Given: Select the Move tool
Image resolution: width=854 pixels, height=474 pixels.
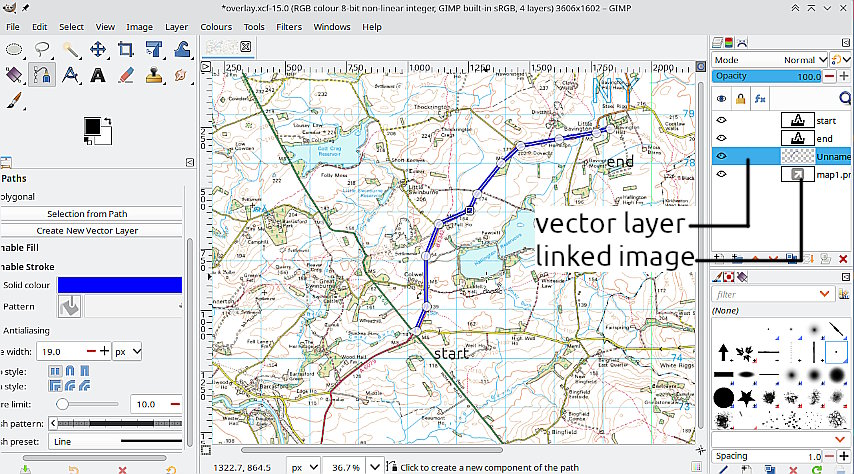Looking at the screenshot, I should point(98,50).
